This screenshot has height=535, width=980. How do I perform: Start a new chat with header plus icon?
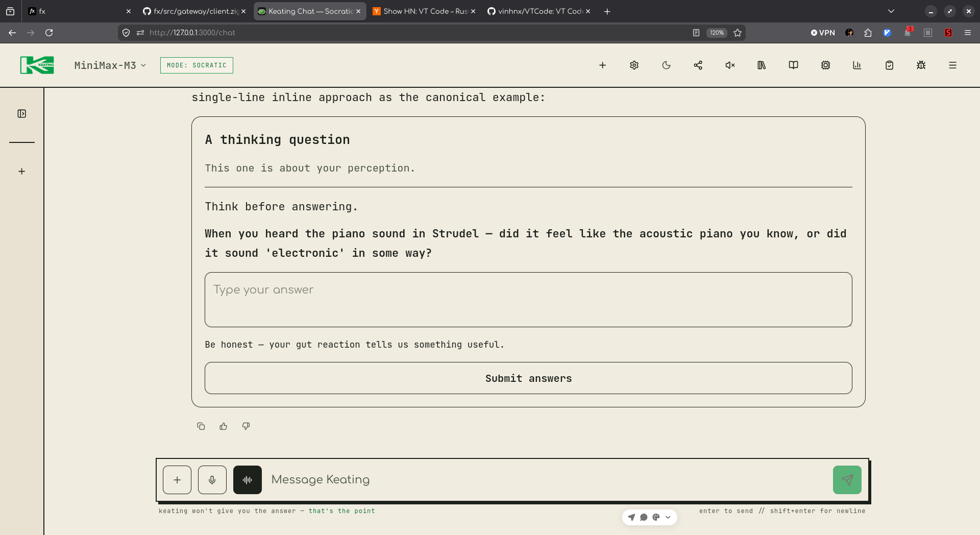[x=602, y=65]
